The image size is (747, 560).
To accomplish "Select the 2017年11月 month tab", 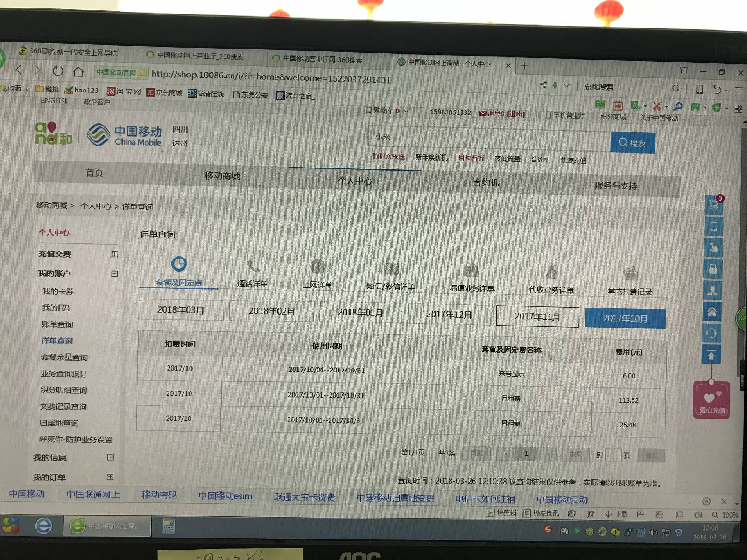I will 537,316.
